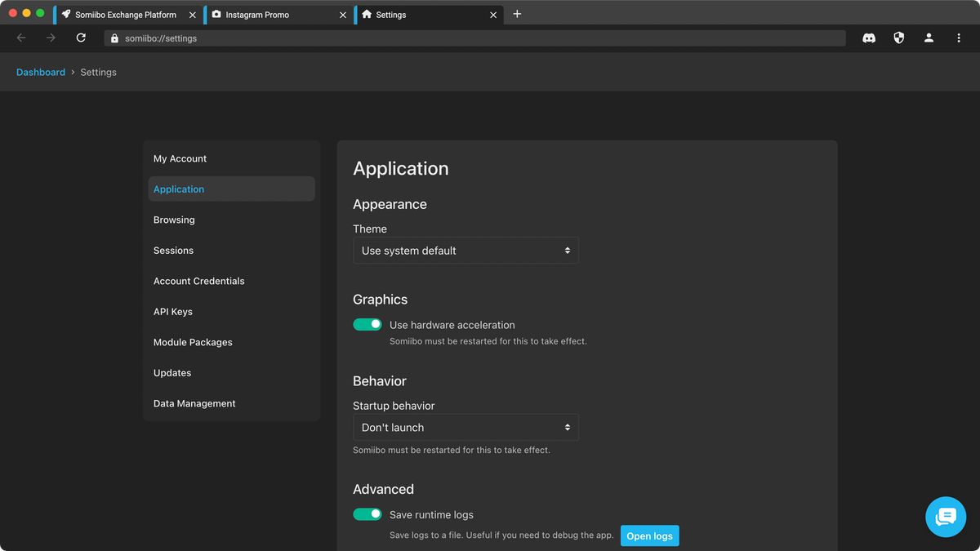Toggle Use hardware acceleration switch
The image size is (980, 551).
click(367, 325)
